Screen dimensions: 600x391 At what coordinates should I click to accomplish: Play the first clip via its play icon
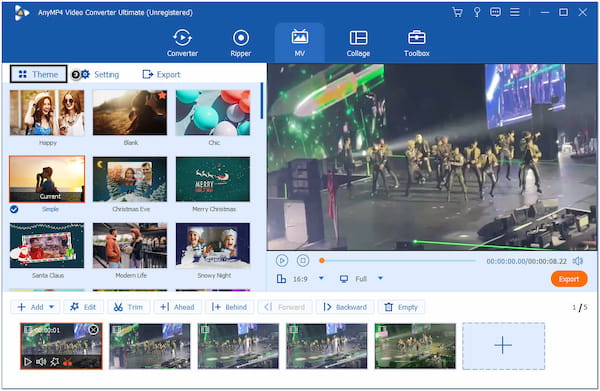click(x=28, y=362)
